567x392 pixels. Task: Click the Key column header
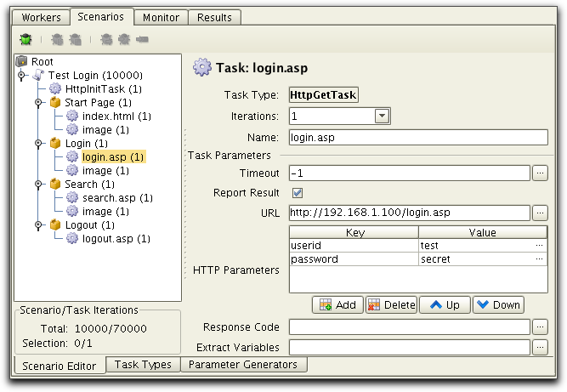(x=354, y=232)
